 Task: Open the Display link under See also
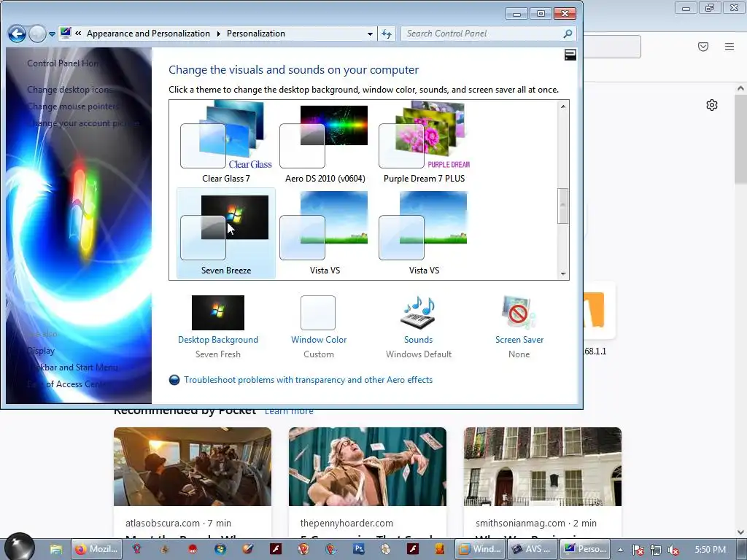41,351
